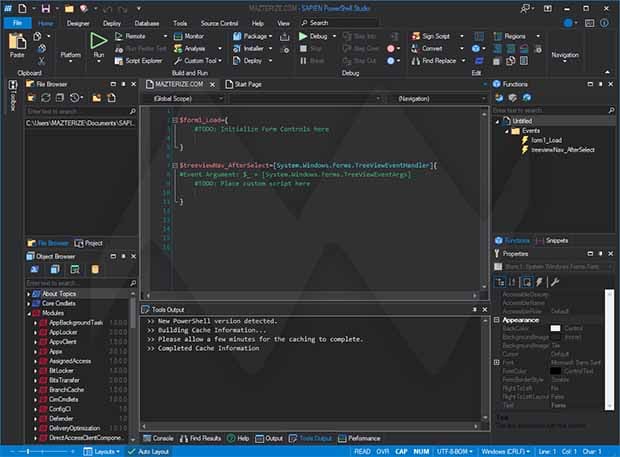Pin the Properties panel
This screenshot has width=620, height=457.
(x=600, y=253)
